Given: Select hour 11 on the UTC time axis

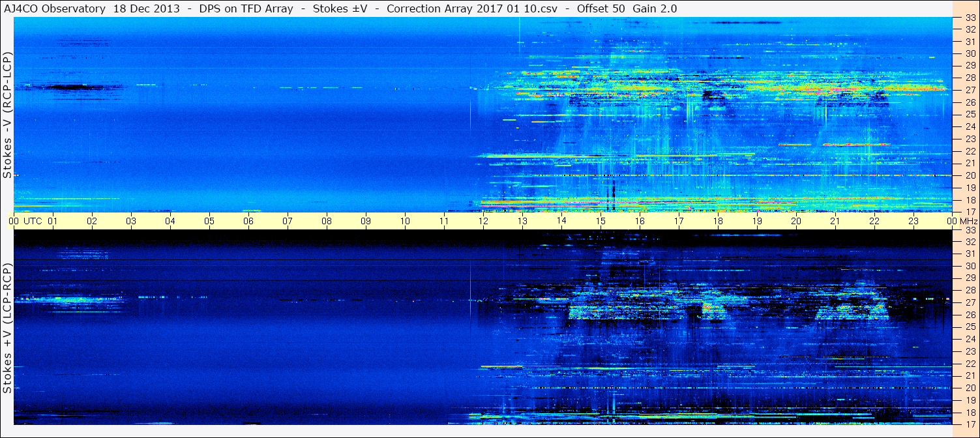Looking at the screenshot, I should click(x=444, y=221).
